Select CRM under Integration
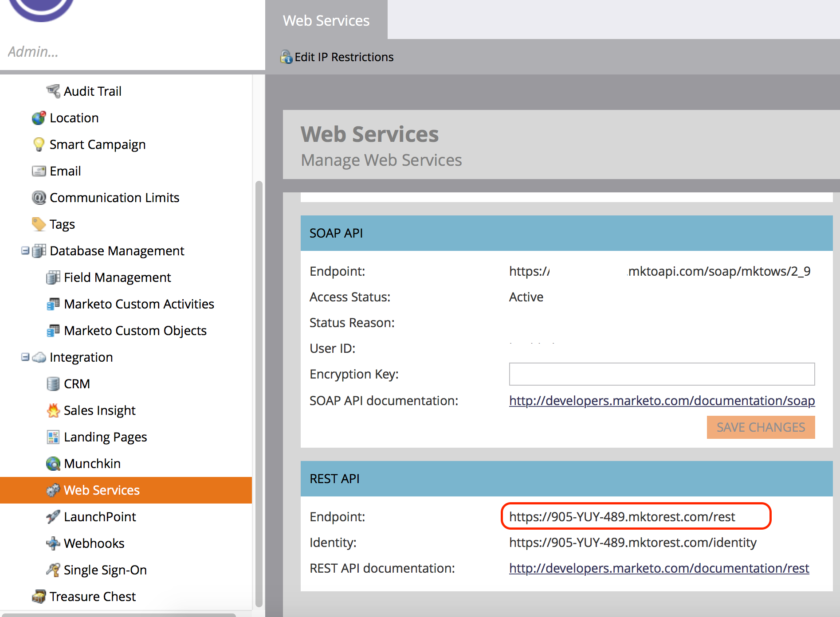840x617 pixels. pyautogui.click(x=77, y=384)
